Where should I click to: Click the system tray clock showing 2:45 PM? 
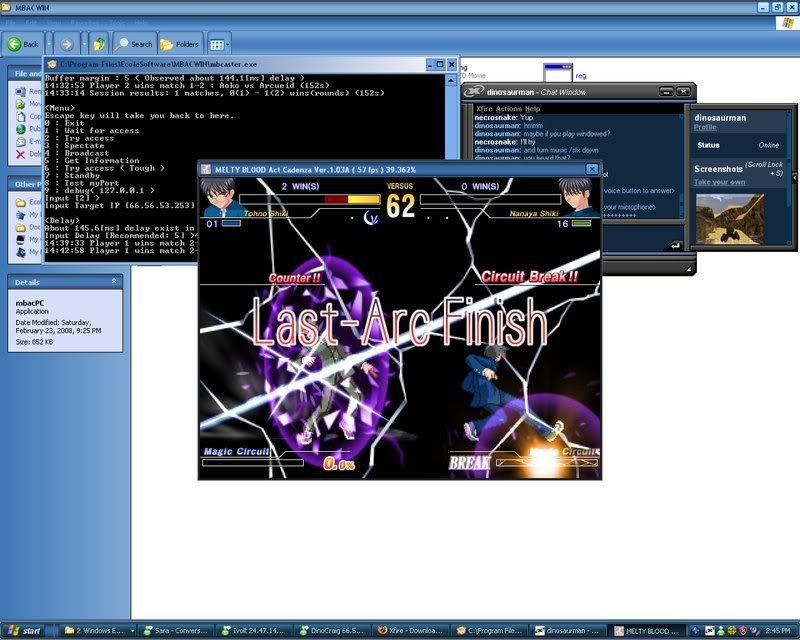tap(778, 631)
